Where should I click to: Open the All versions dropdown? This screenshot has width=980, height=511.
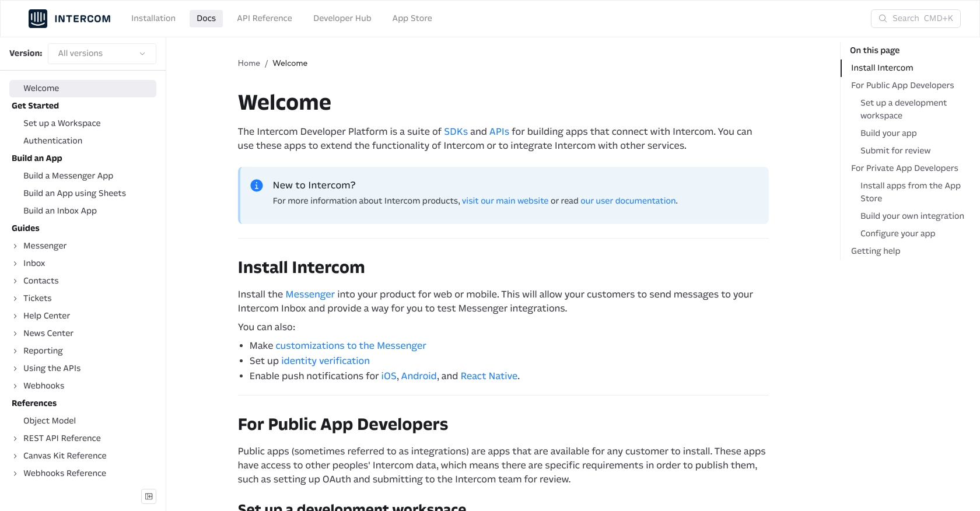coord(102,54)
